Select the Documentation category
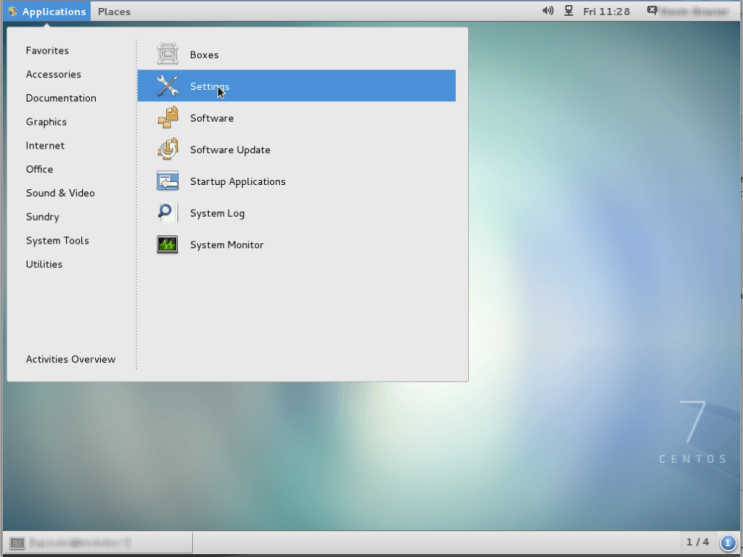The image size is (743, 557). pyautogui.click(x=61, y=98)
